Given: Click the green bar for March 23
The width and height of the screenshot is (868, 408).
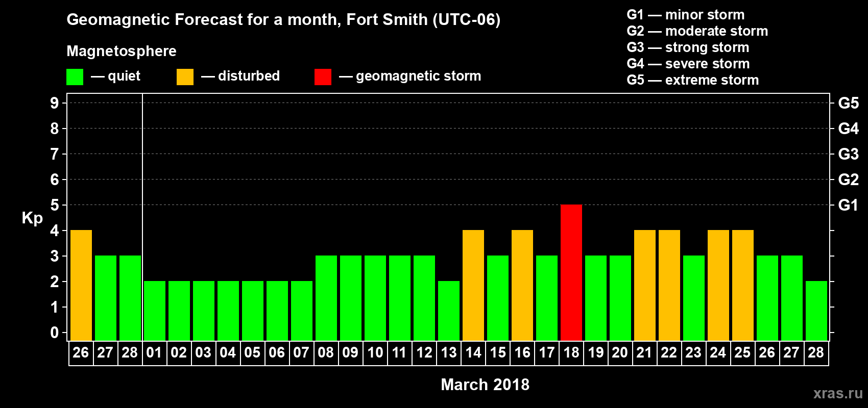Looking at the screenshot, I should click(694, 298).
